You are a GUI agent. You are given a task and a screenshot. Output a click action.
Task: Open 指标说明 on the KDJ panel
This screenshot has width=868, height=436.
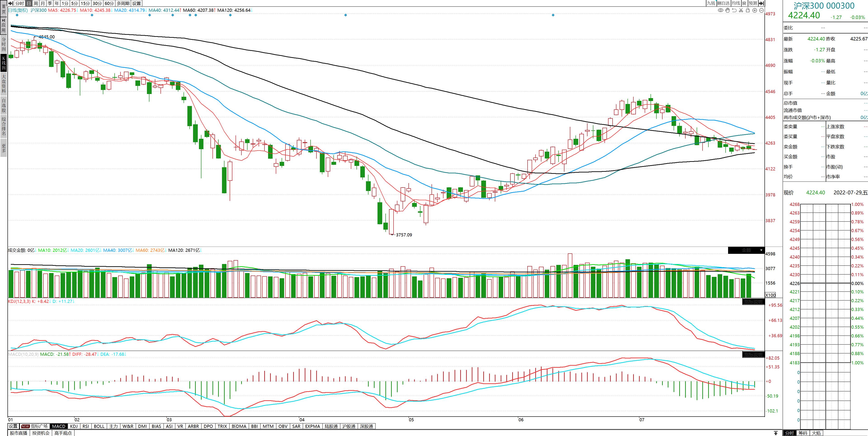pos(753,302)
